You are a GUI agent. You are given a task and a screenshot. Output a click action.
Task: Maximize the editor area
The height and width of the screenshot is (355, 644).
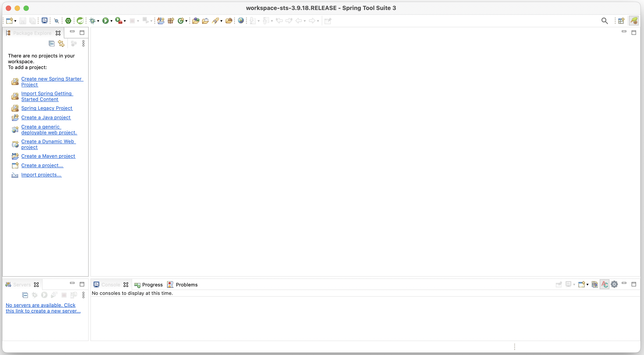click(x=634, y=33)
